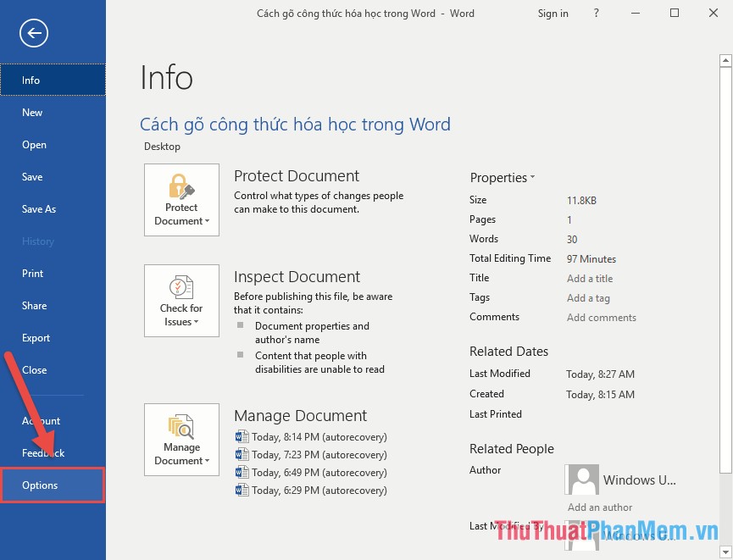Go to Print in the sidebar
Screen dimensions: 733x560
click(x=53, y=274)
